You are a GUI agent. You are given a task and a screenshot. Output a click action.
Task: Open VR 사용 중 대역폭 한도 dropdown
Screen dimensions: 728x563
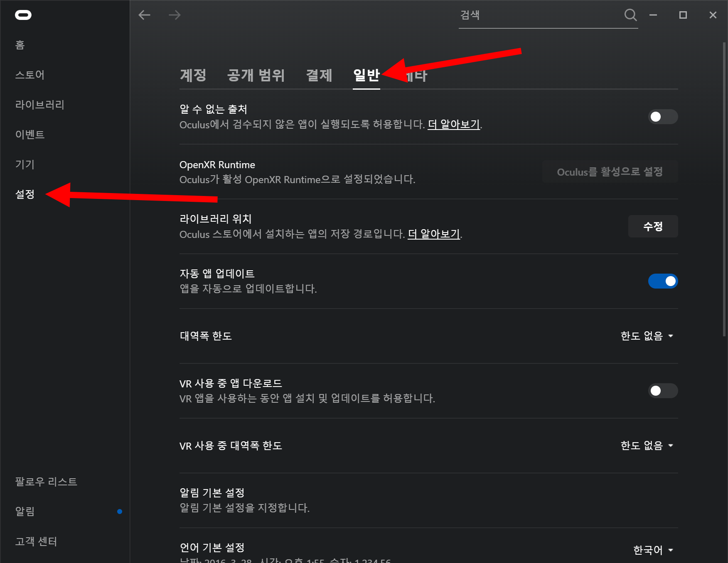[x=647, y=446]
